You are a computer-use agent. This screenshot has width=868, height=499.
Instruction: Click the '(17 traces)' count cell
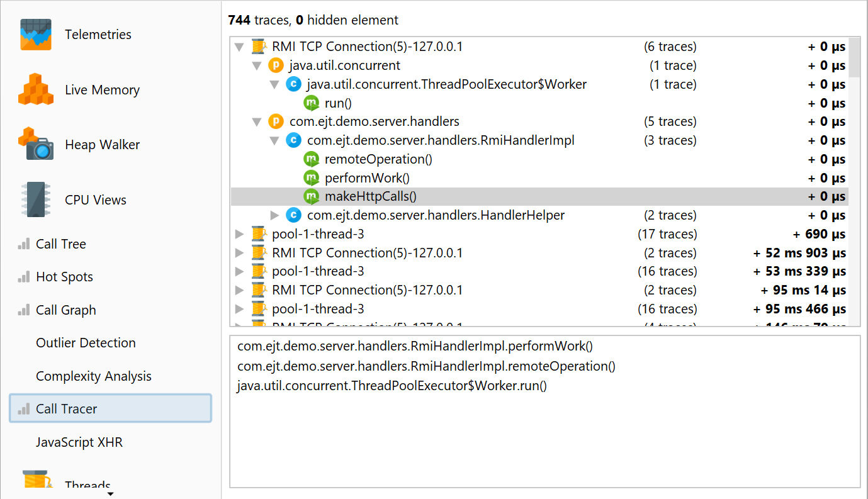pyautogui.click(x=667, y=234)
